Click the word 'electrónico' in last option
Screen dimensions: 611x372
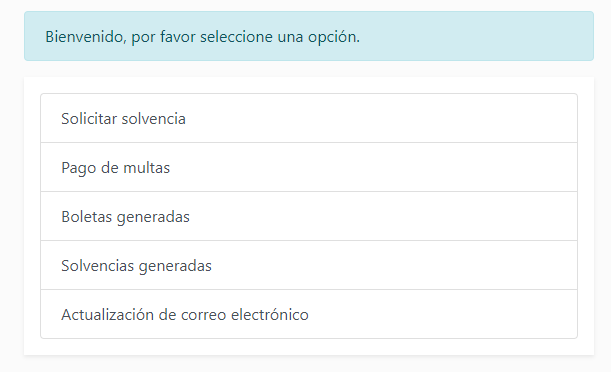(270, 314)
